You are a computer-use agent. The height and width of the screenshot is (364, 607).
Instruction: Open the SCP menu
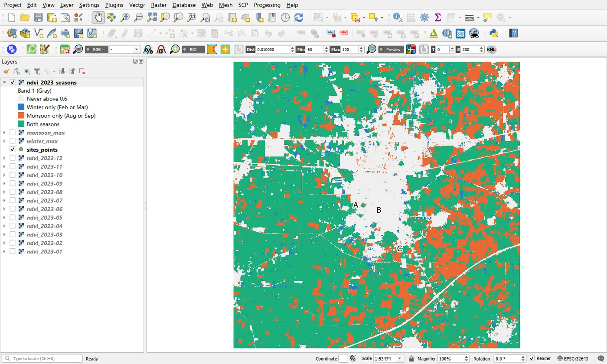click(x=243, y=5)
